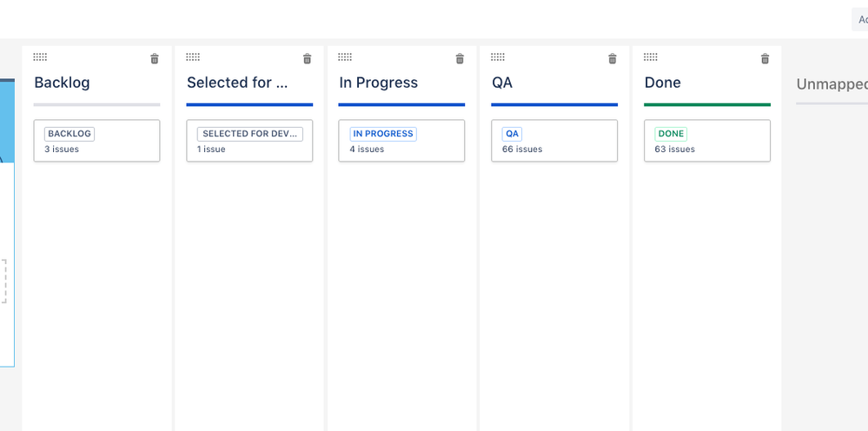Delete the Backlog column via trash icon
Image resolution: width=868 pixels, height=431 pixels.
coord(155,58)
